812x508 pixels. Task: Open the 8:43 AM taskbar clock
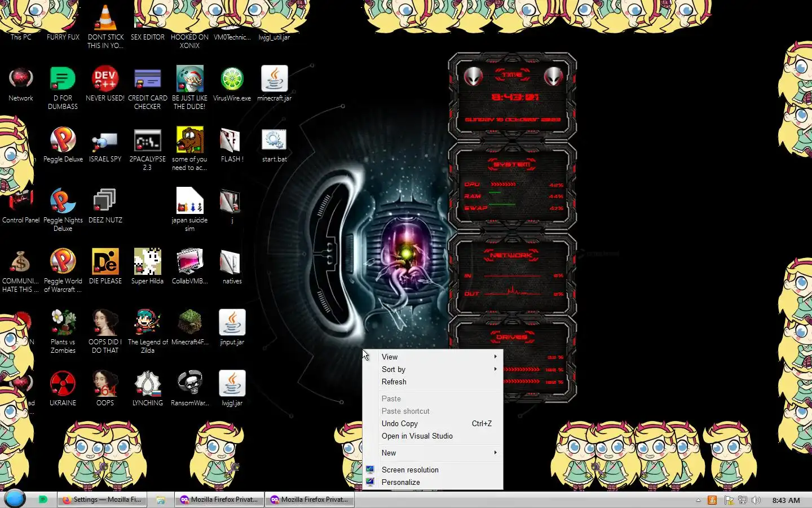786,500
